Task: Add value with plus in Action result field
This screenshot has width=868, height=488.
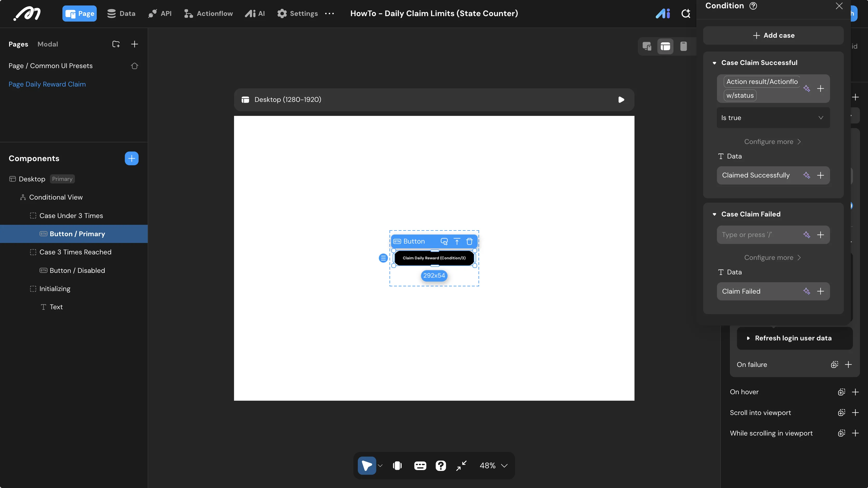Action: coord(820,89)
